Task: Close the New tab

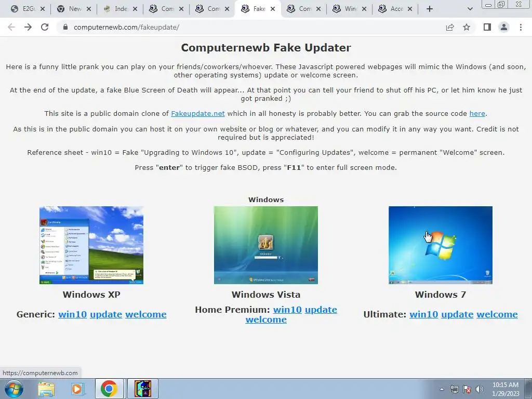Action: (88, 9)
